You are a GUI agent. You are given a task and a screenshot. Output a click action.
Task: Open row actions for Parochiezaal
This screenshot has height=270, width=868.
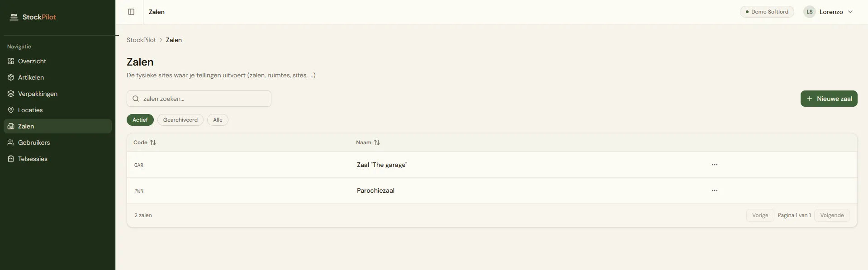(715, 190)
